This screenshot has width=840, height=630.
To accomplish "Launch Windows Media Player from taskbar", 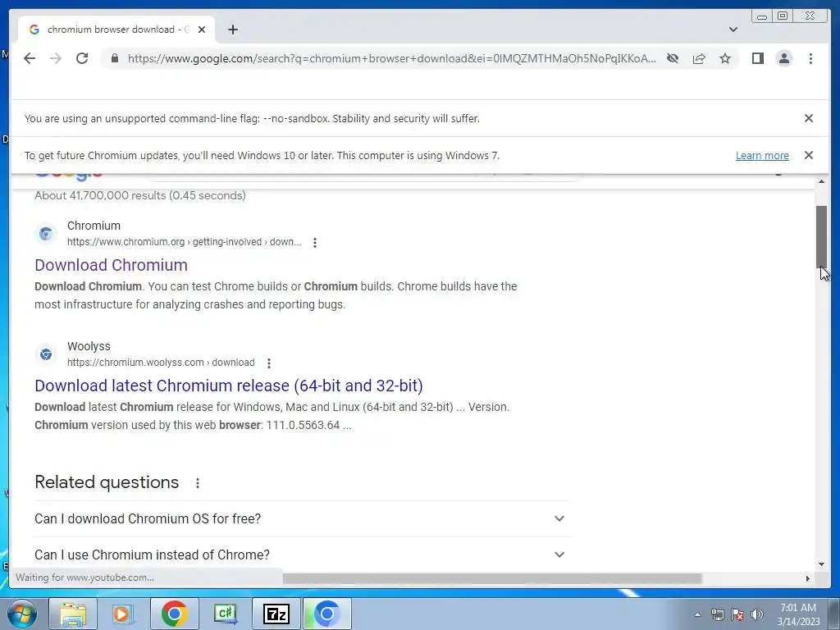I will (x=123, y=614).
